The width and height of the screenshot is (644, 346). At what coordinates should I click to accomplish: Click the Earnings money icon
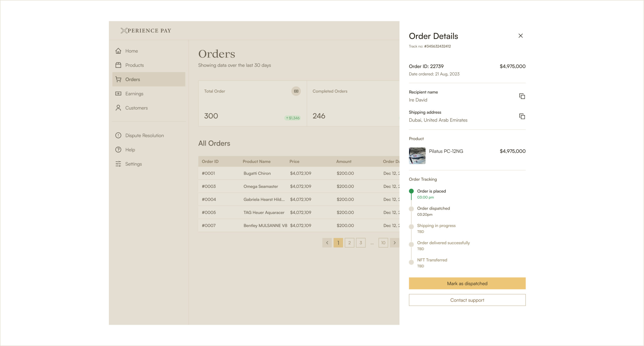(x=118, y=94)
